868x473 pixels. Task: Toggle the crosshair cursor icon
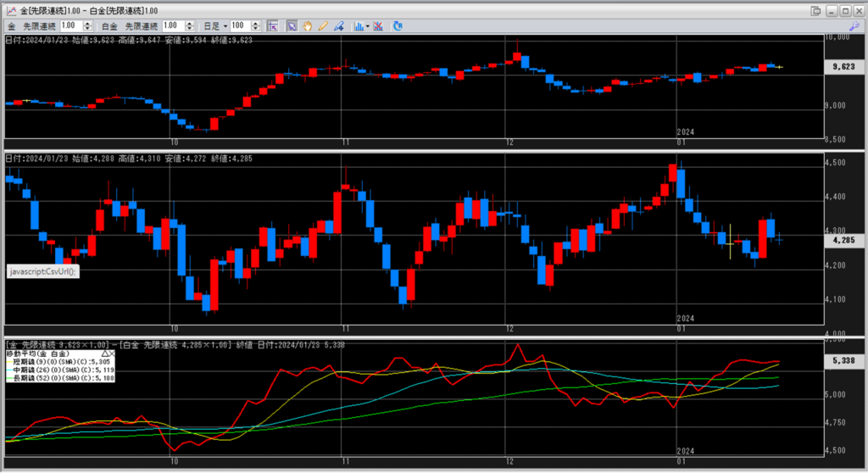coord(273,26)
